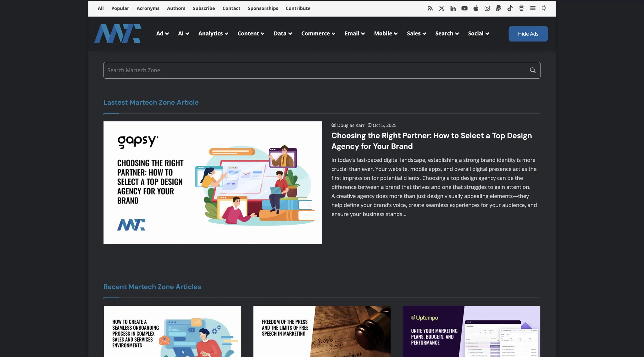The width and height of the screenshot is (644, 357).
Task: Expand the Commerce dropdown menu
Action: click(318, 34)
